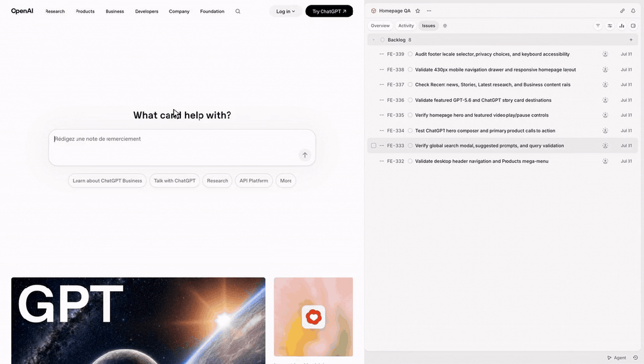Click assignee icon on FE-337 row
644x364 pixels.
[x=605, y=85]
